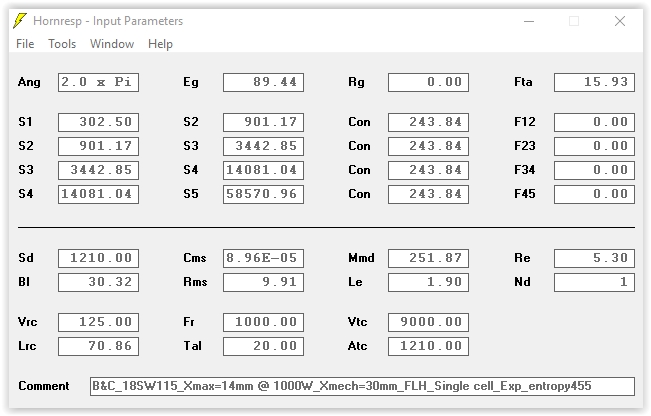Screen dimensions: 651x416
Task: Click the Fta label
Action: pos(523,82)
